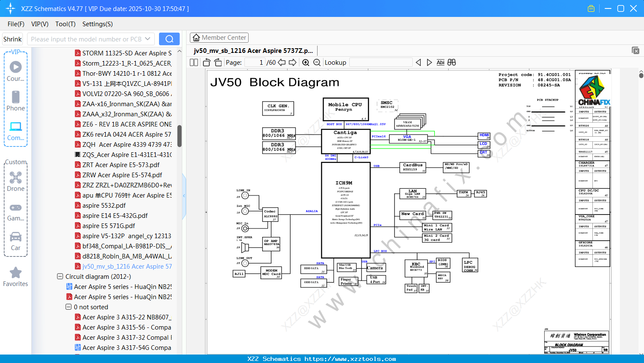Click the model number search field
This screenshot has width=644, height=363.
86,39
